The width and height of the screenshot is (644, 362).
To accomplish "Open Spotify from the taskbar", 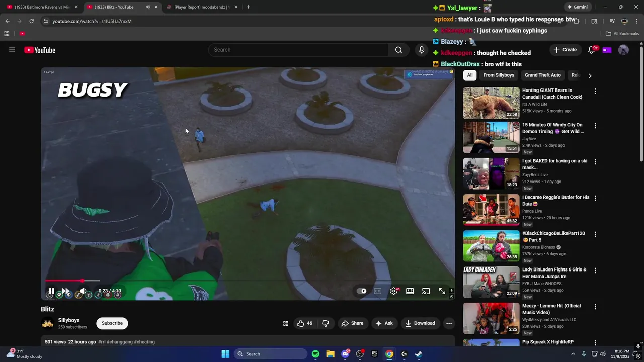I will (x=315, y=354).
